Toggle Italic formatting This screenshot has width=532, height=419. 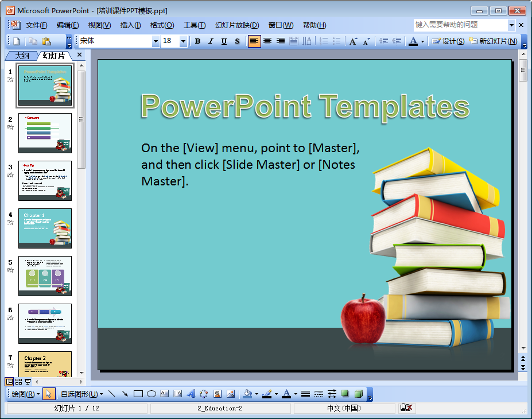(x=211, y=41)
